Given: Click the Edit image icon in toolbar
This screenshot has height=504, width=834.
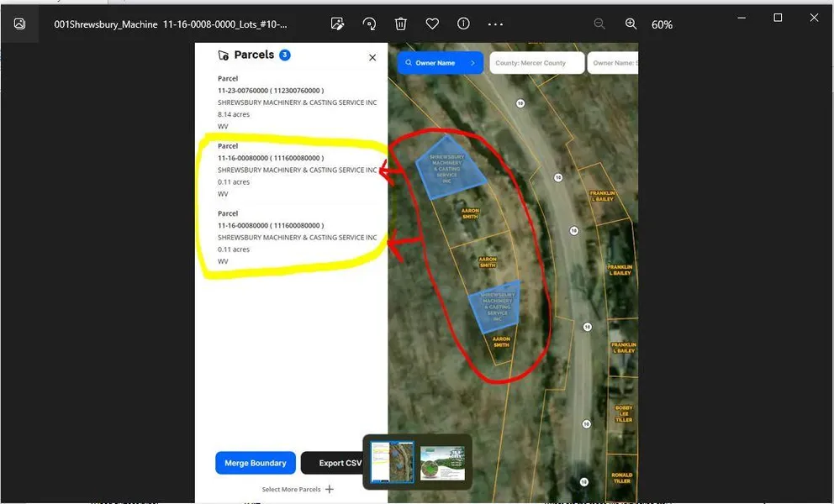Looking at the screenshot, I should pyautogui.click(x=338, y=24).
